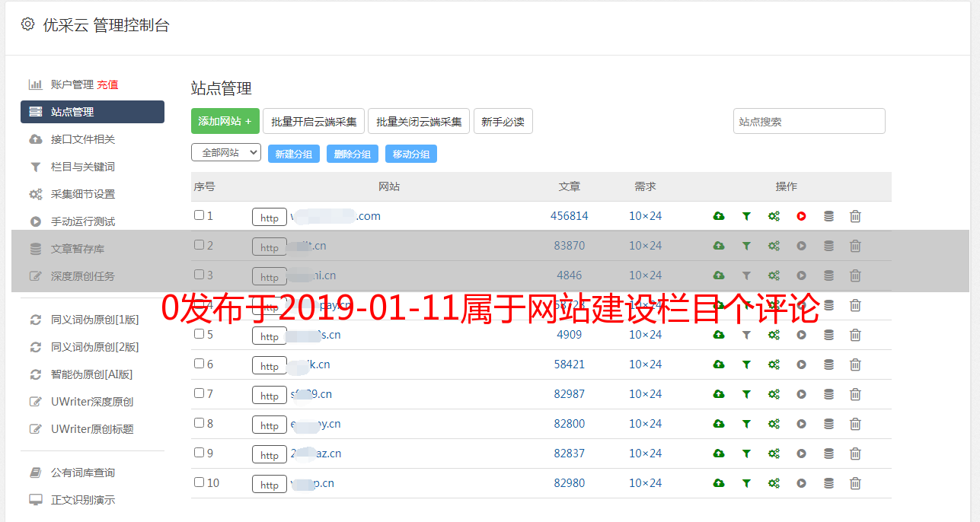Open collection settings gears icon in row 1

774,216
